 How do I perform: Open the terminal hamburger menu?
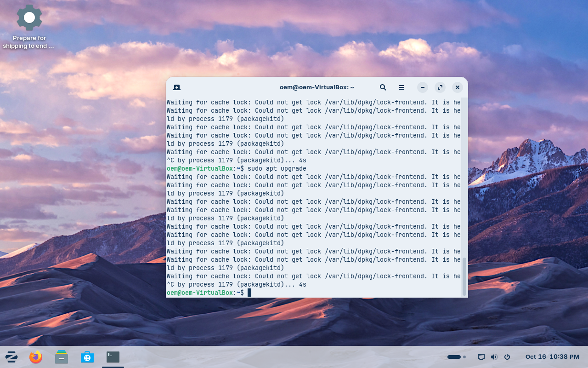pos(401,87)
